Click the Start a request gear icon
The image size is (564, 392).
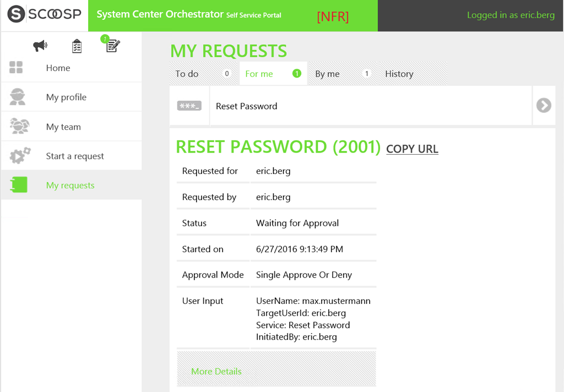pos(20,156)
